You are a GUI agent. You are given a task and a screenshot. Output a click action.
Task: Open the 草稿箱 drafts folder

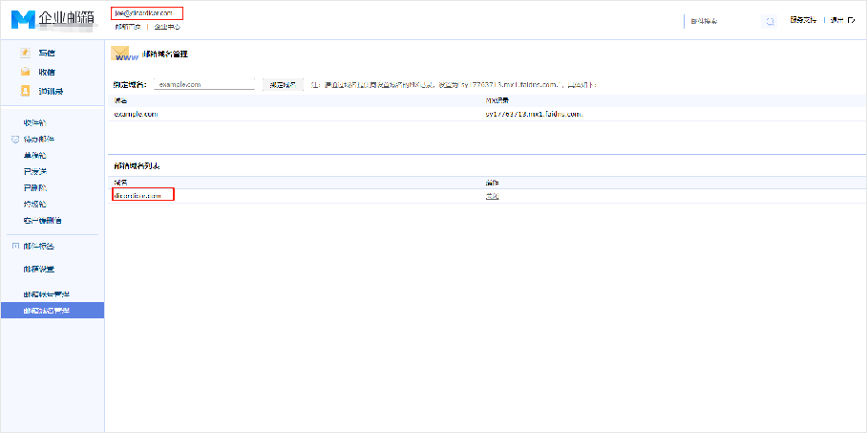pyautogui.click(x=35, y=155)
